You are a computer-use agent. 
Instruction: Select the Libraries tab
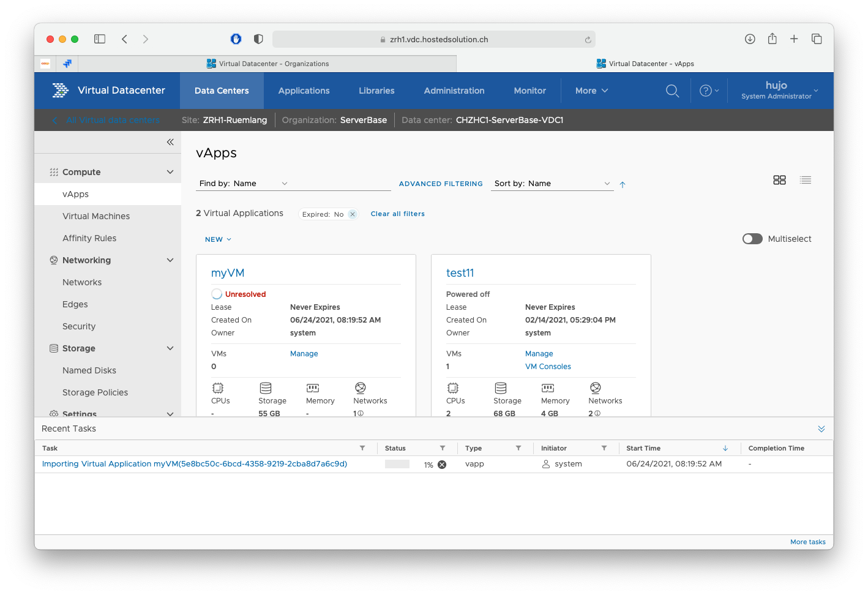376,91
